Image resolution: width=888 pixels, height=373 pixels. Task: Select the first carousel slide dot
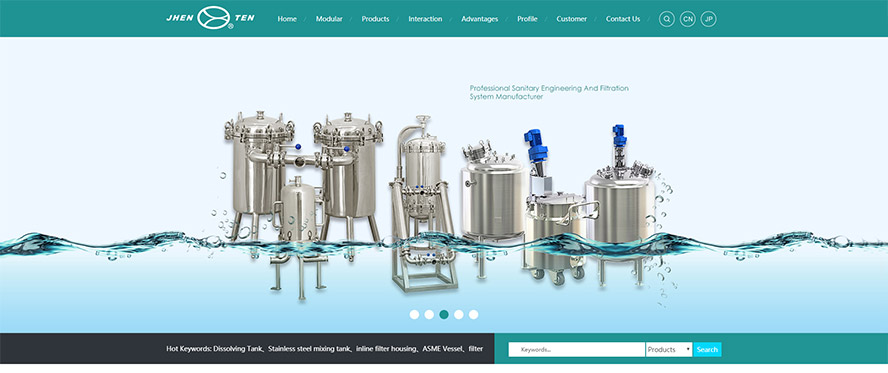point(415,315)
